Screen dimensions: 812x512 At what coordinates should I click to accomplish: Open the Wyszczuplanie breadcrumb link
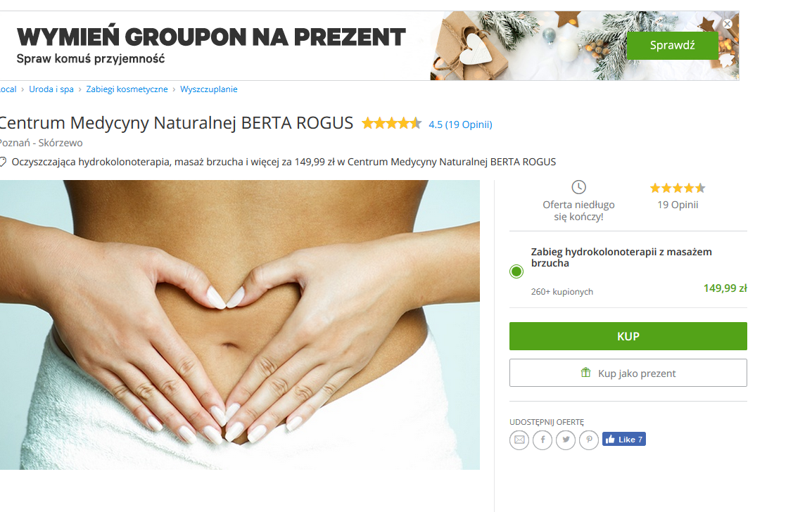209,89
